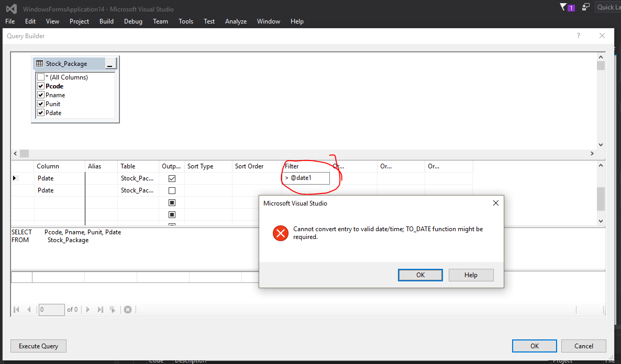Click the Filter cell containing > @date1
Screen dimensions: 621x364
point(306,178)
